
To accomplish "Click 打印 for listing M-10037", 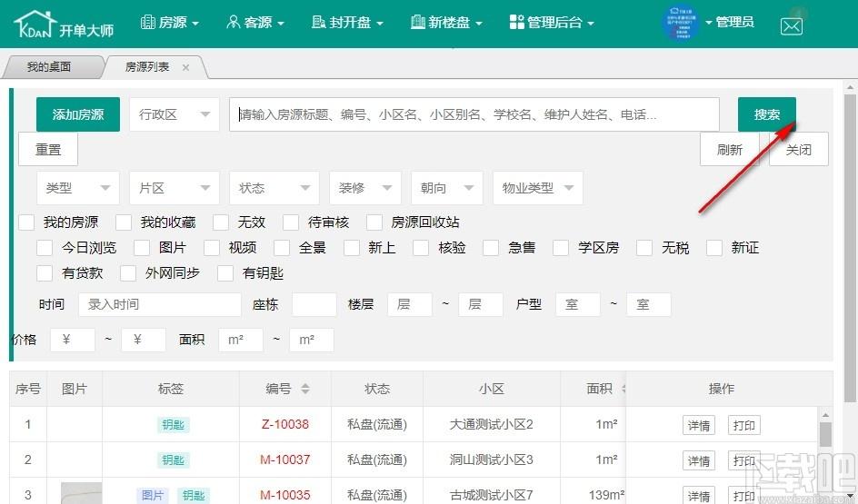I will click(744, 460).
